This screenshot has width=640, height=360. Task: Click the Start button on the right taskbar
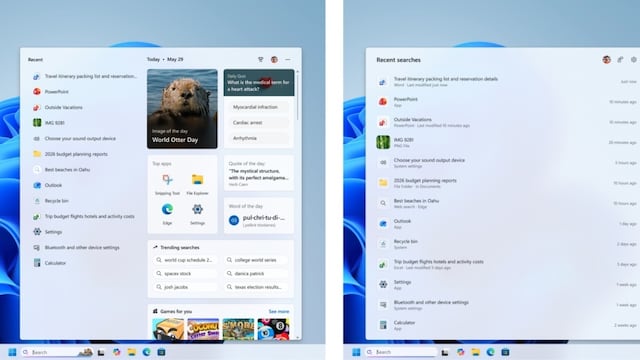356,352
